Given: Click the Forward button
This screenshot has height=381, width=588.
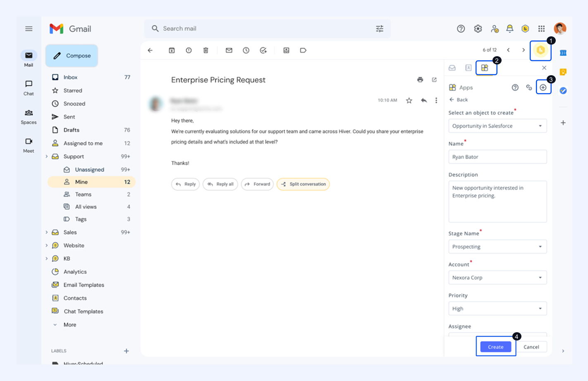Looking at the screenshot, I should point(257,184).
